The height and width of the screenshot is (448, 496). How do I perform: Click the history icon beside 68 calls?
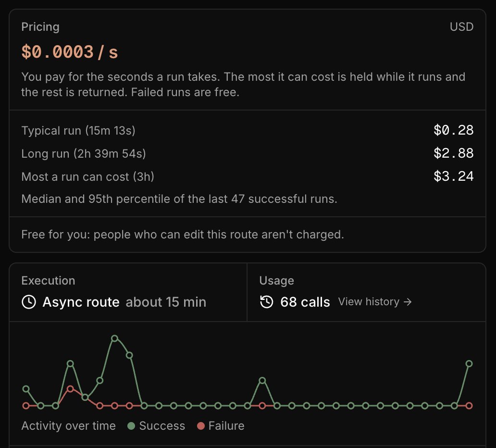coord(266,302)
